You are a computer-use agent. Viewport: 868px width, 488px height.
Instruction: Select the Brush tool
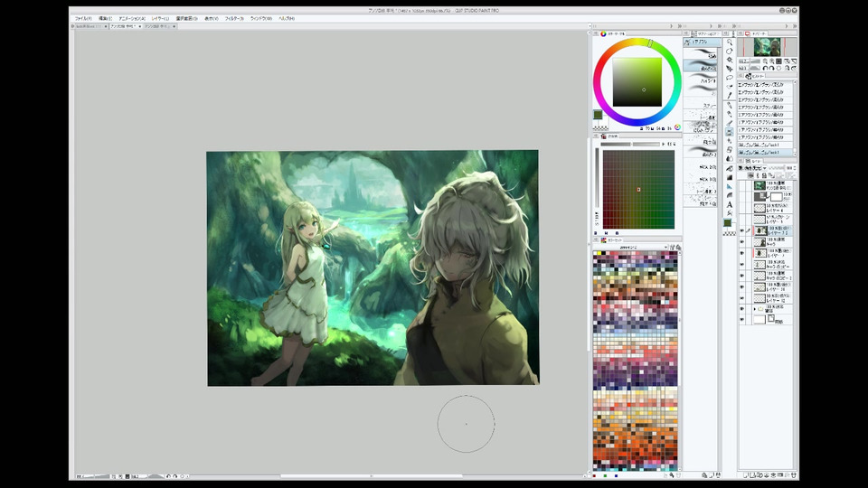[x=729, y=123]
